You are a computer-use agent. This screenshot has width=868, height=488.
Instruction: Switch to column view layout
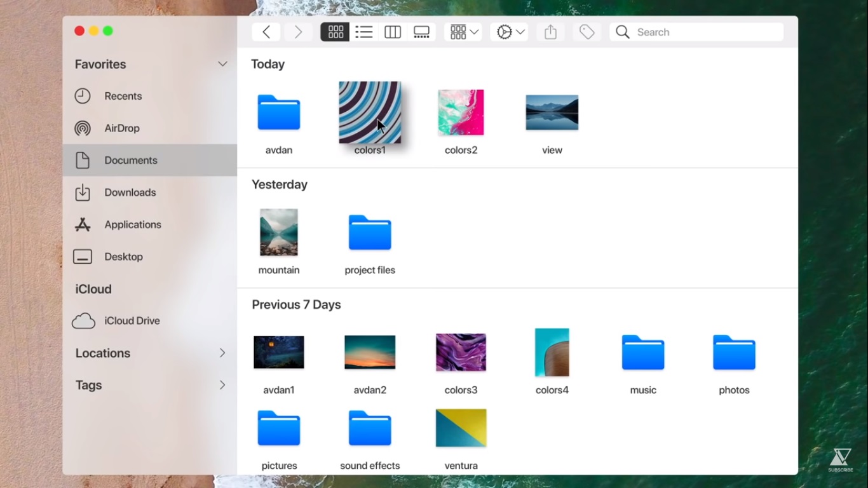tap(393, 32)
